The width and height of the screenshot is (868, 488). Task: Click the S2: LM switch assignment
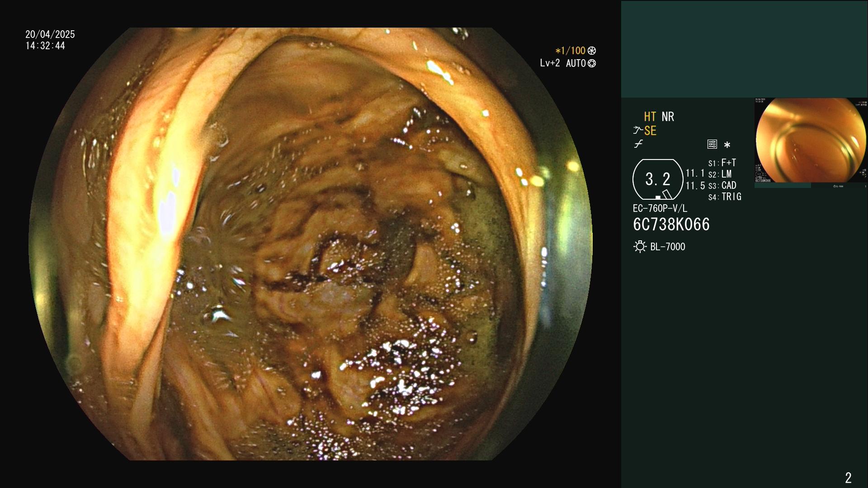(x=720, y=174)
